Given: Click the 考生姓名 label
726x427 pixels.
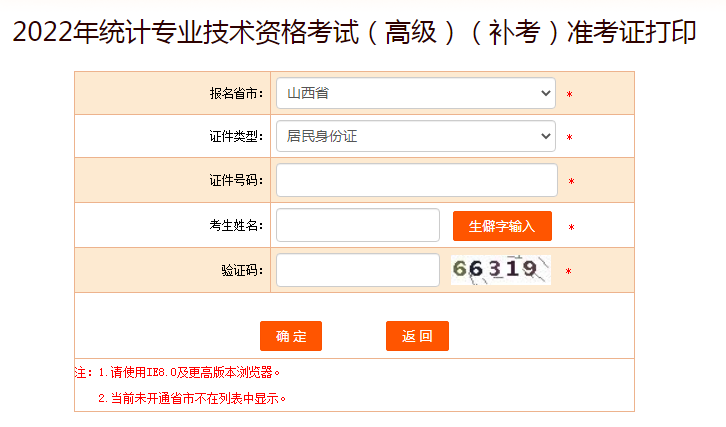Looking at the screenshot, I should [x=237, y=225].
